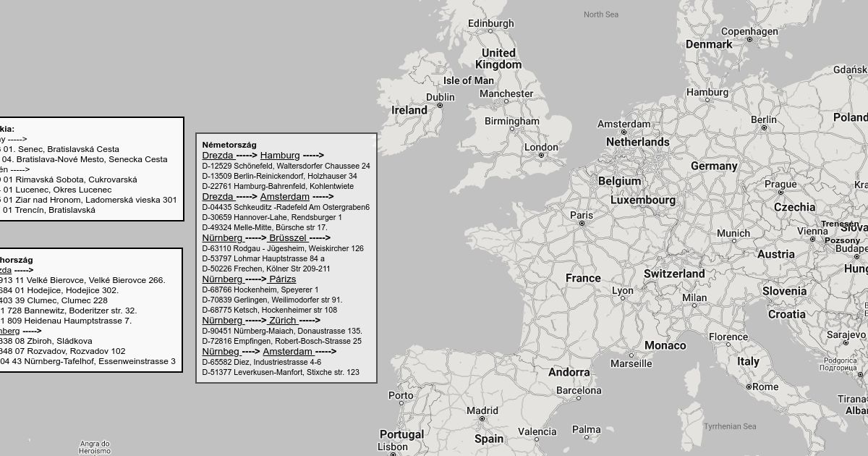Select address D-90451 Nürnberg-Maiach, Donaustrasse 135
The image size is (868, 456).
click(x=282, y=331)
